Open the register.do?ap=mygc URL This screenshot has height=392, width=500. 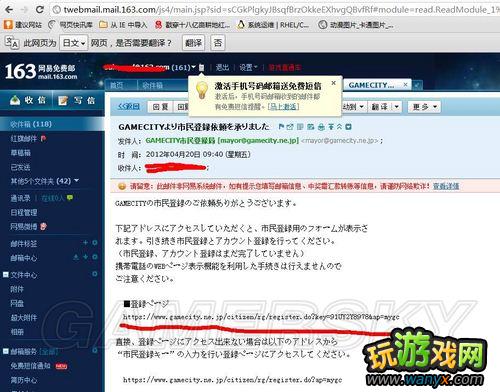coord(232,380)
